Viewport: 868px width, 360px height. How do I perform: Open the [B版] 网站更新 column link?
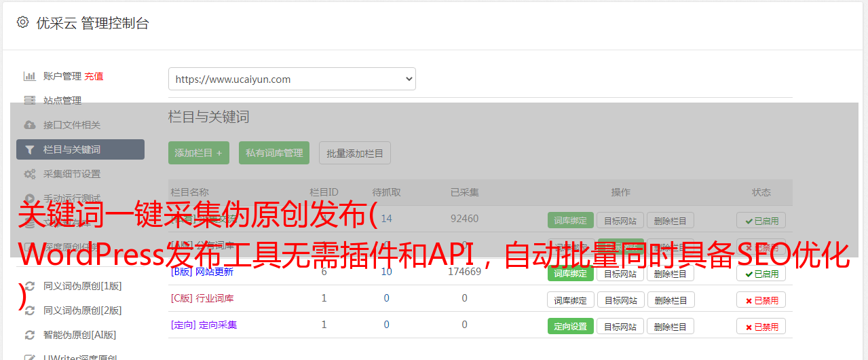(x=202, y=272)
